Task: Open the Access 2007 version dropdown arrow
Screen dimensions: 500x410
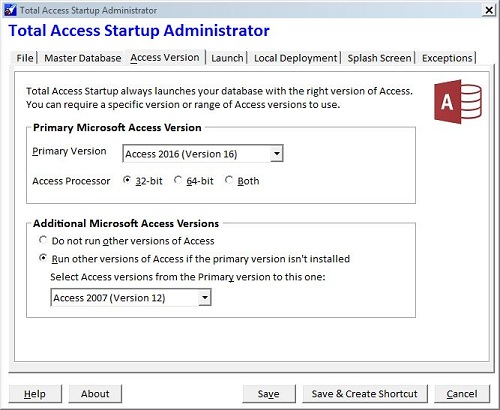Action: click(x=205, y=298)
